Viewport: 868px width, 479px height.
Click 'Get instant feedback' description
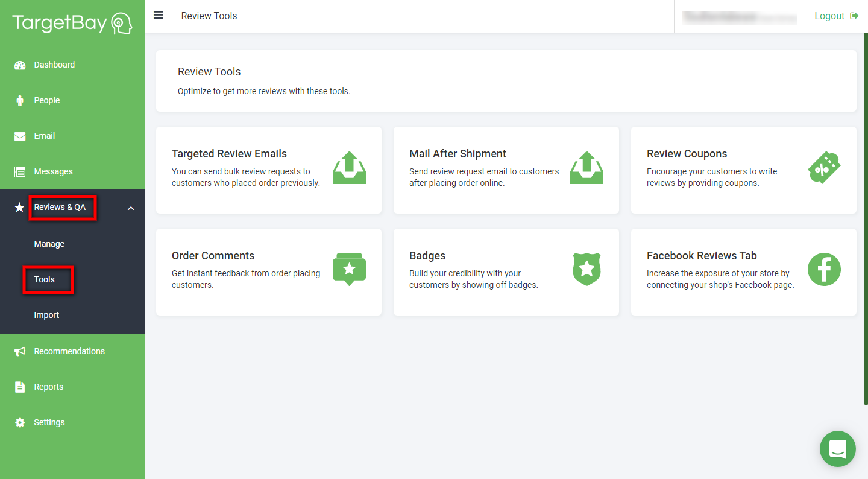click(246, 279)
